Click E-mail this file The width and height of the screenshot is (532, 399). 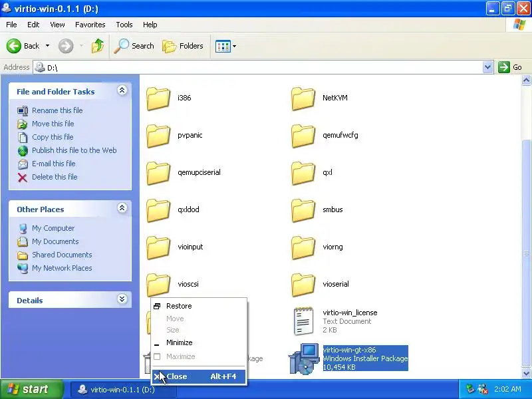(x=53, y=164)
